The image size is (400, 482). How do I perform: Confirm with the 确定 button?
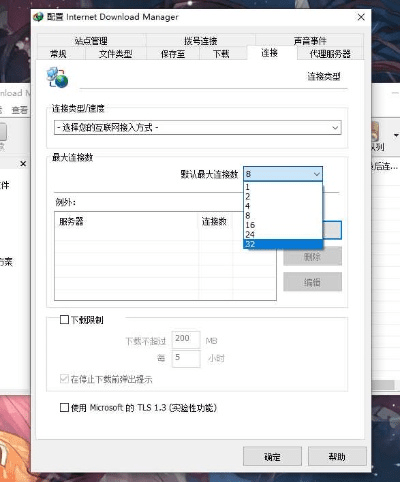pyautogui.click(x=272, y=456)
